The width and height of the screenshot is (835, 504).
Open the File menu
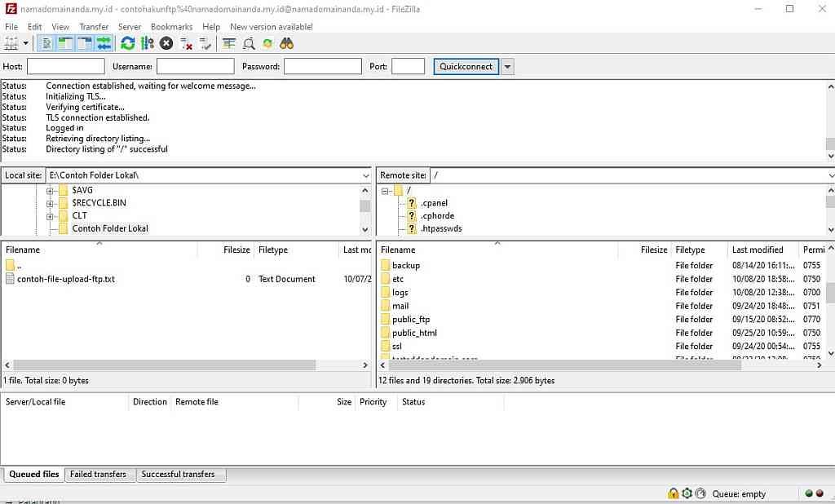tap(11, 27)
